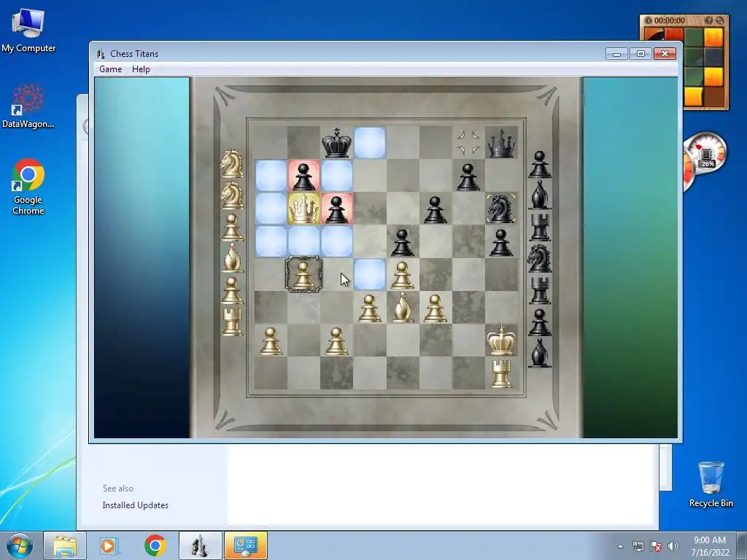
Task: Click the black pawn directly below the black knight
Action: [501, 242]
